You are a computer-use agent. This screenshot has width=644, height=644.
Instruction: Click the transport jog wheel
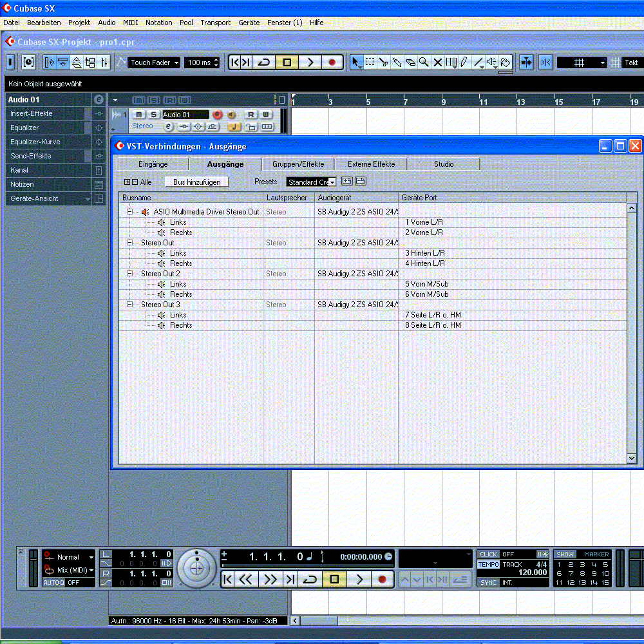point(196,569)
